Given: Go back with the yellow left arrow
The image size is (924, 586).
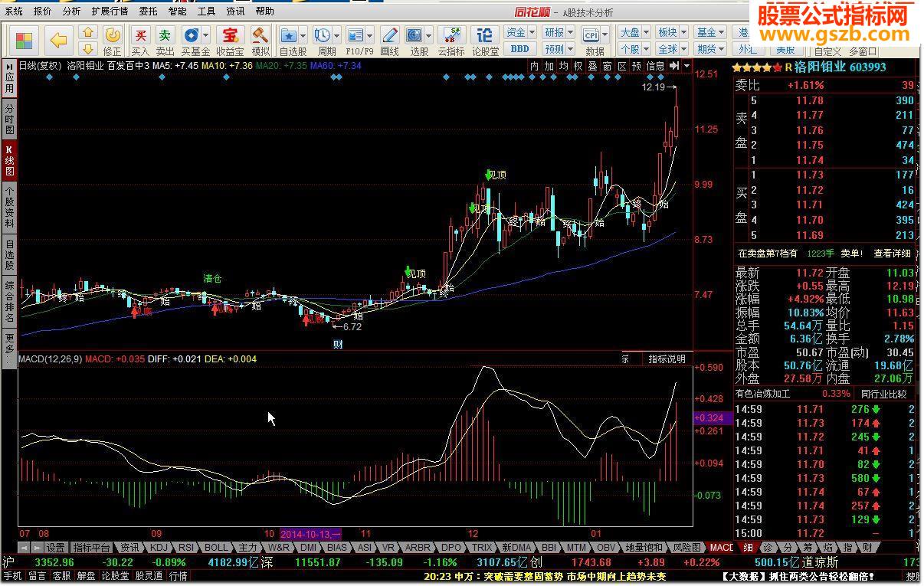Looking at the screenshot, I should [59, 39].
